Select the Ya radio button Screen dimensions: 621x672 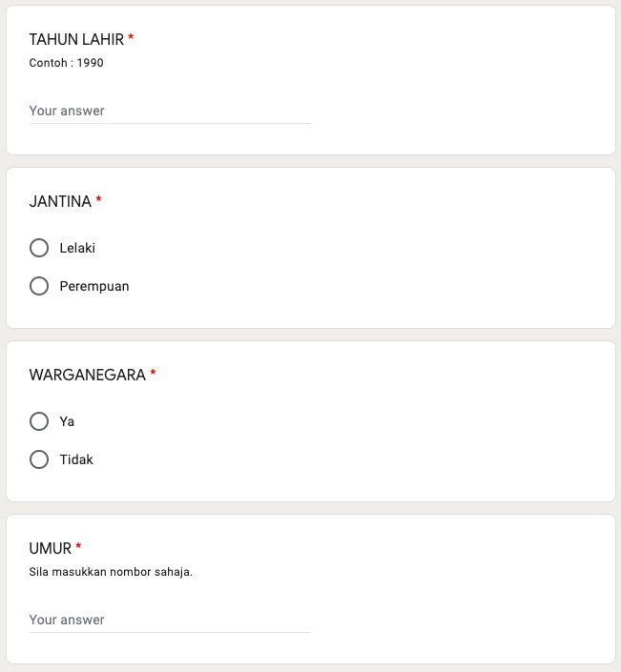click(x=39, y=421)
